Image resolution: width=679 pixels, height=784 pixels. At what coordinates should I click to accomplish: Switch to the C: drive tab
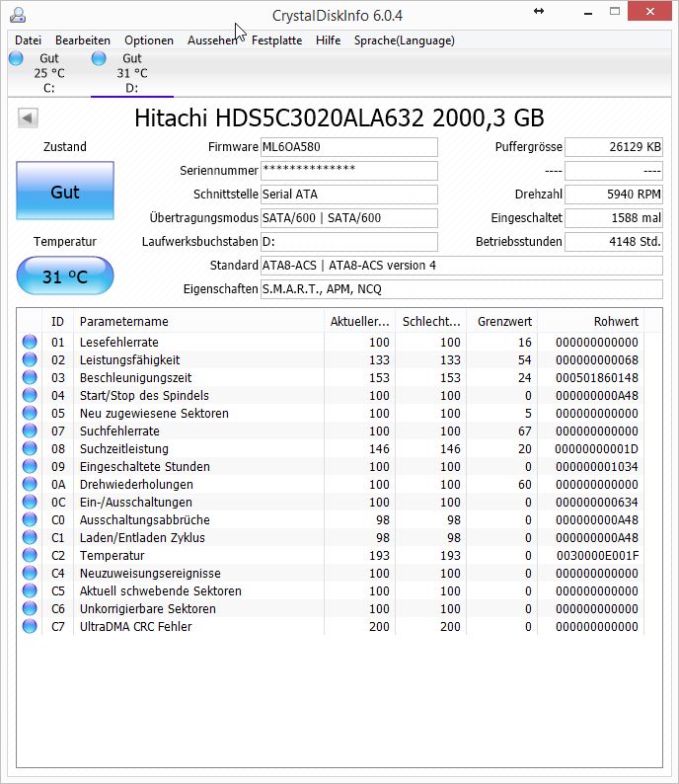49,73
